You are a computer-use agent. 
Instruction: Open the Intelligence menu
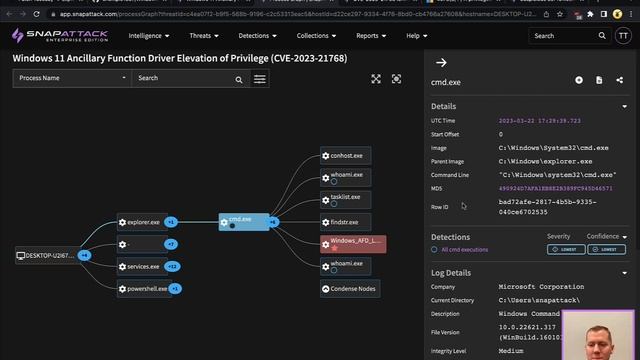tap(149, 36)
